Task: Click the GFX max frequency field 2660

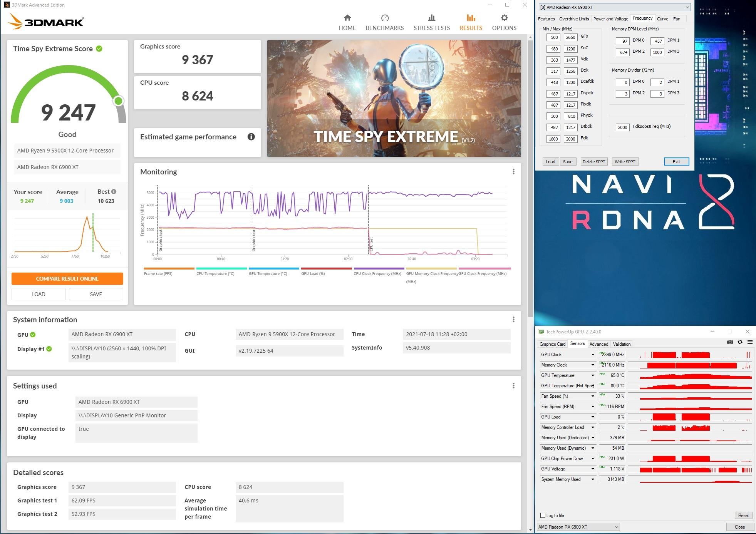Action: coord(570,37)
